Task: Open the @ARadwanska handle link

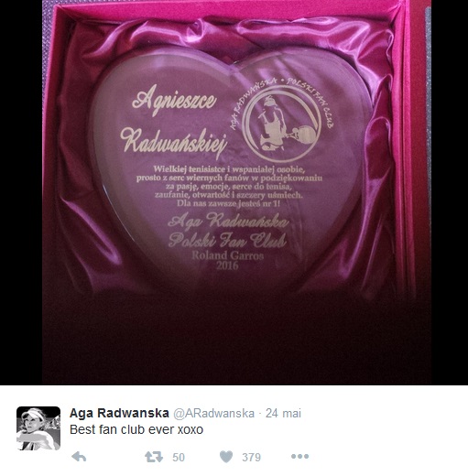Action: pyautogui.click(x=214, y=413)
